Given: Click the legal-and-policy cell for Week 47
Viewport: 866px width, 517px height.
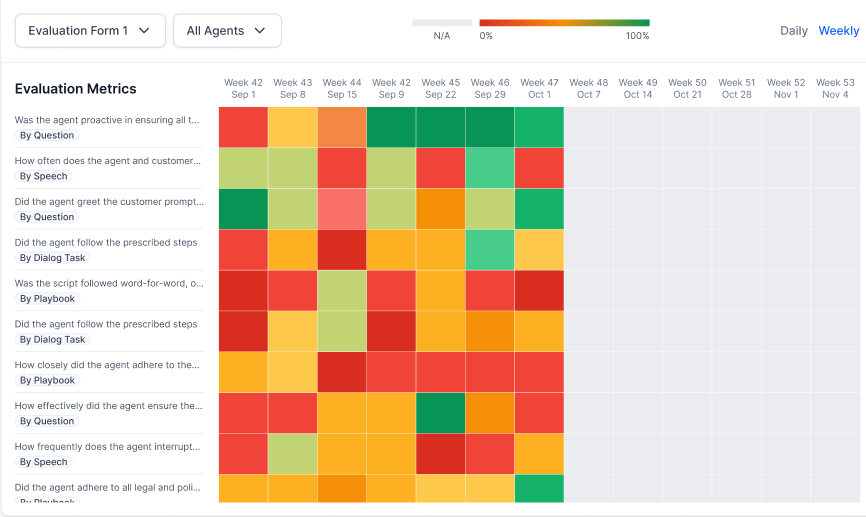Looking at the screenshot, I should point(539,489).
